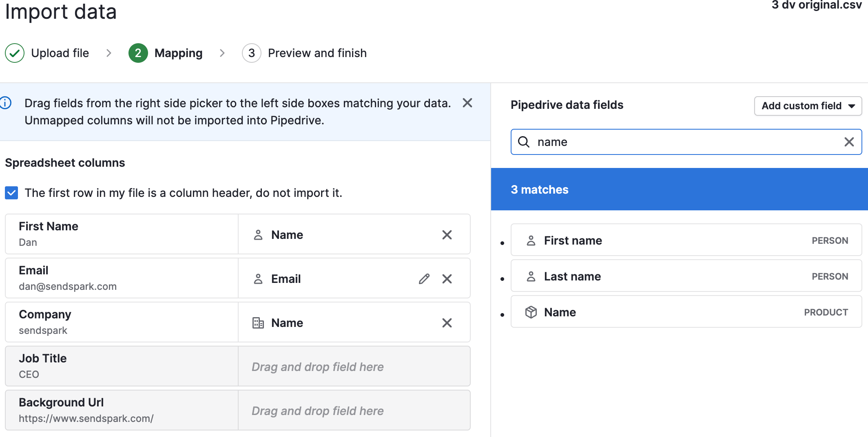Open the Add custom field dropdown
Viewport: 868px width, 437px height.
click(808, 106)
